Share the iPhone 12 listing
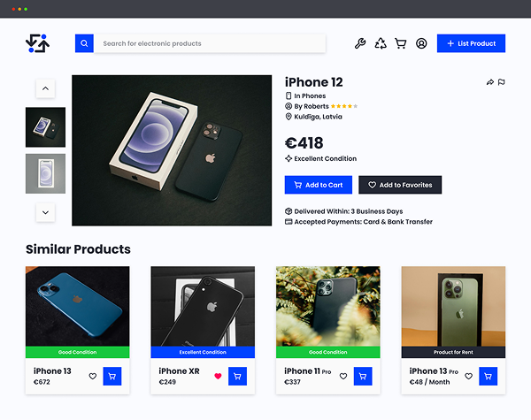This screenshot has height=420, width=531. click(490, 82)
